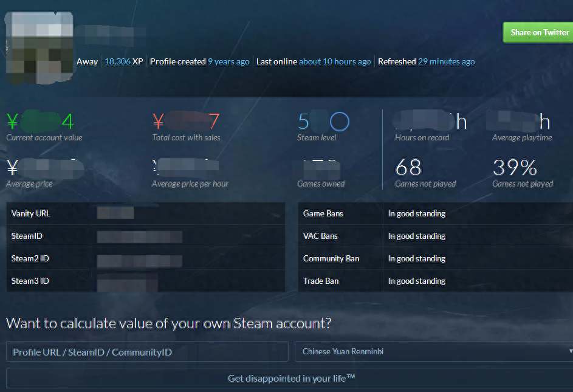
Task: Select the SteamID row value
Action: (x=139, y=236)
